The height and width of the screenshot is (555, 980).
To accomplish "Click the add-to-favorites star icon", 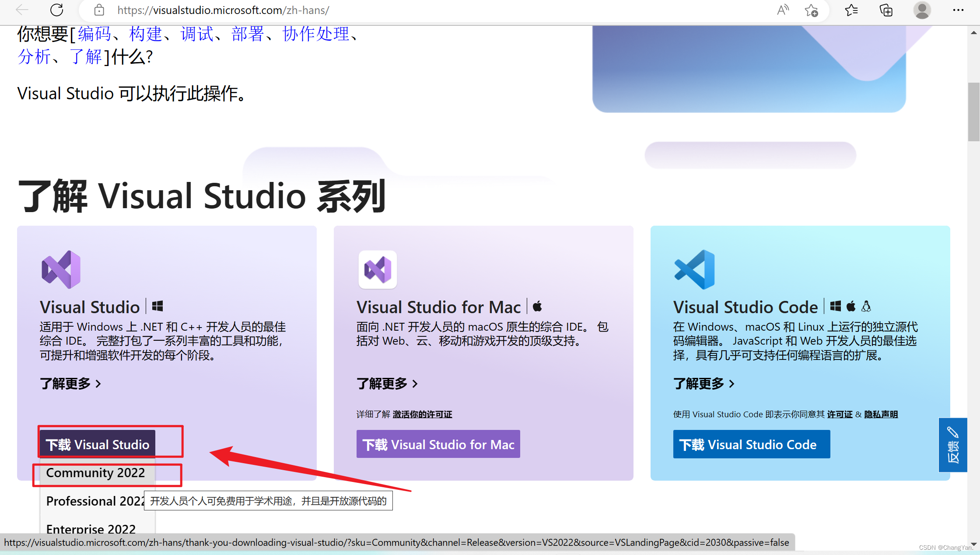I will [x=812, y=10].
